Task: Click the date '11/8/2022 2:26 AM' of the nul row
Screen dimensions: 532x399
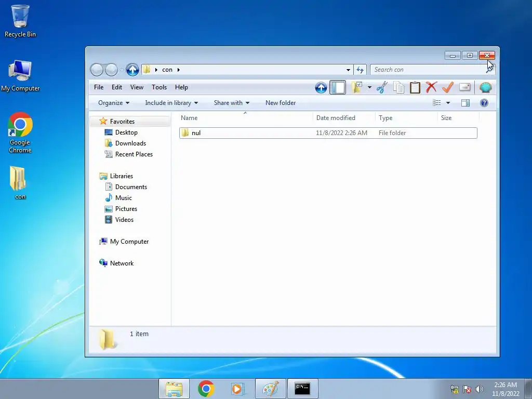Action: coord(341,133)
